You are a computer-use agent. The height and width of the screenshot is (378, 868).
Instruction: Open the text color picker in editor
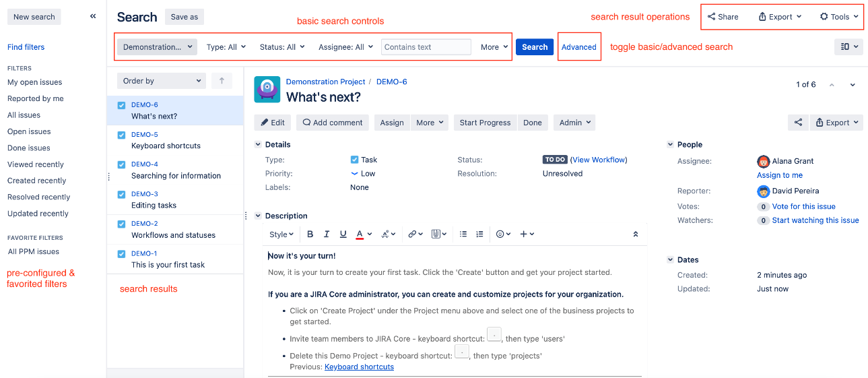click(x=364, y=234)
